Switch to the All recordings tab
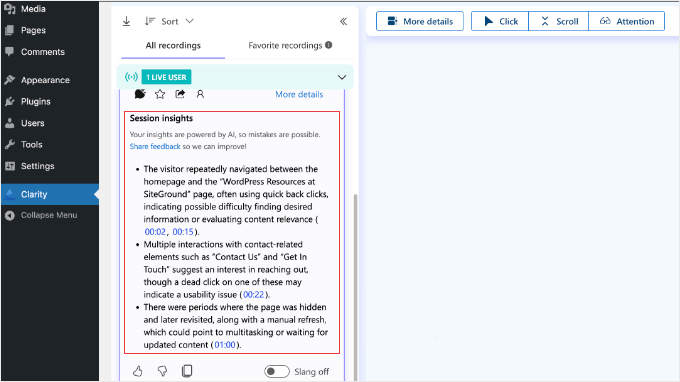The width and height of the screenshot is (680, 382). coord(173,46)
